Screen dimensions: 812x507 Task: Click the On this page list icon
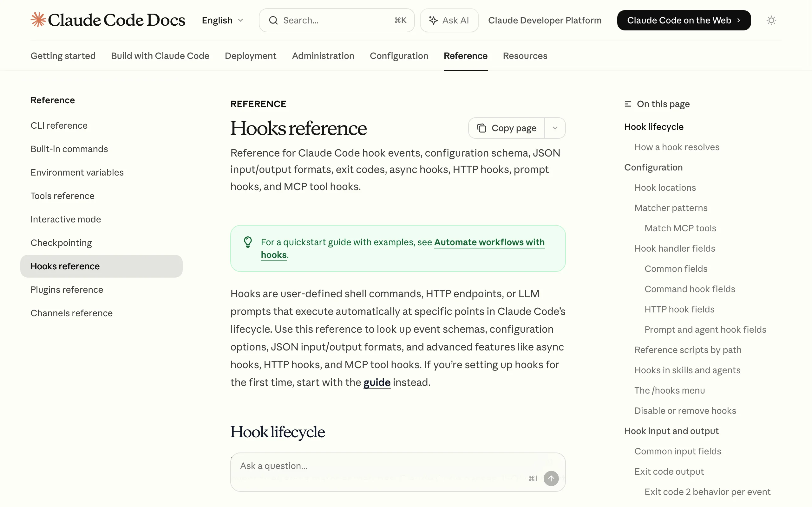pyautogui.click(x=628, y=104)
